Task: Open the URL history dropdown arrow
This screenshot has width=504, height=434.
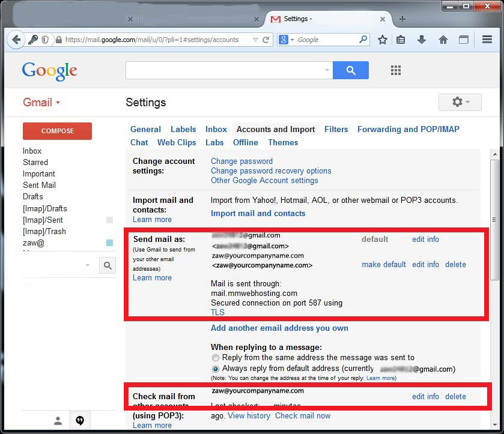Action: pyautogui.click(x=255, y=40)
